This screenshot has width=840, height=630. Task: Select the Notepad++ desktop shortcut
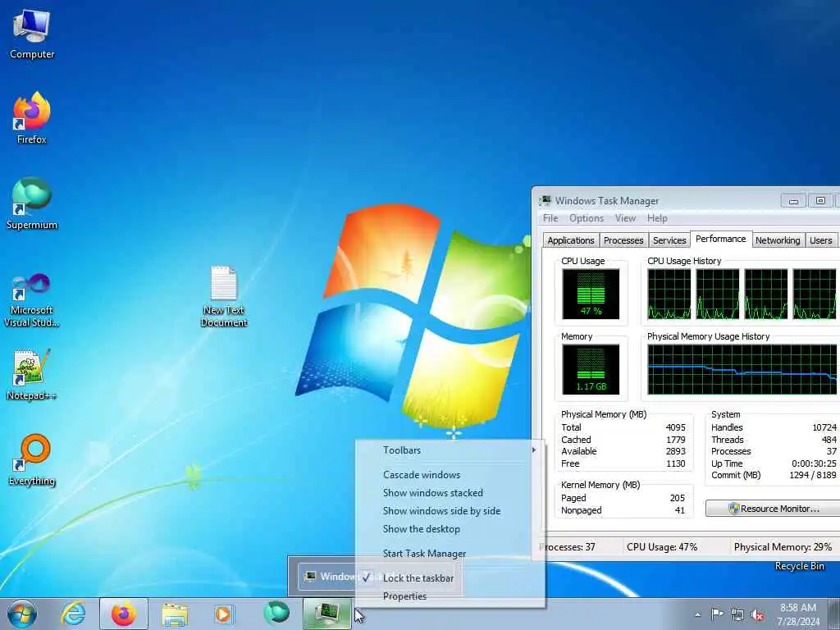tap(32, 374)
